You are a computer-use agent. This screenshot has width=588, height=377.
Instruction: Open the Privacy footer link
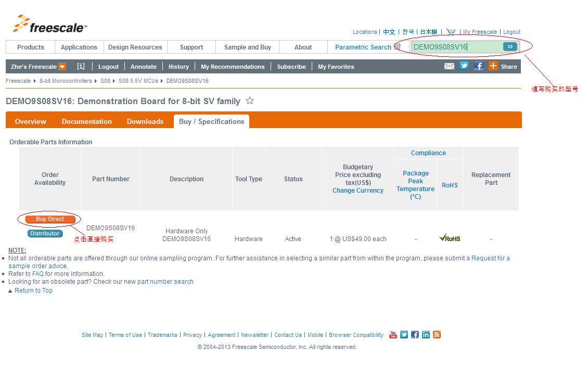click(x=193, y=335)
